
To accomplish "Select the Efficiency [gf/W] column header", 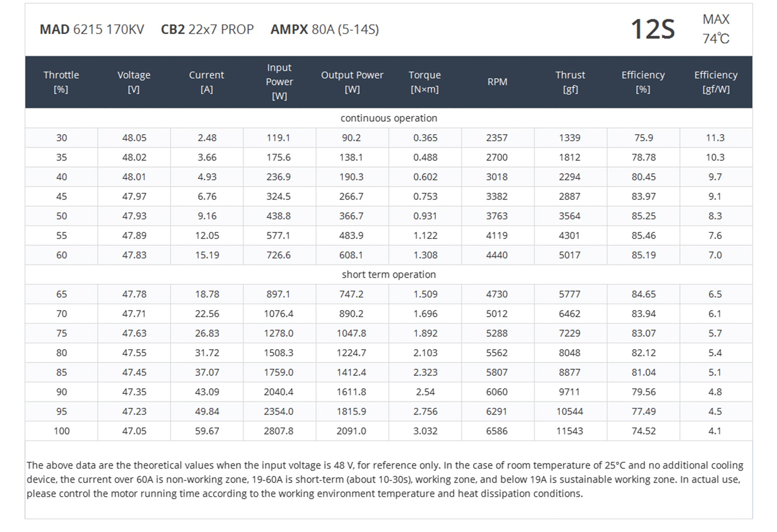I will click(x=716, y=82).
